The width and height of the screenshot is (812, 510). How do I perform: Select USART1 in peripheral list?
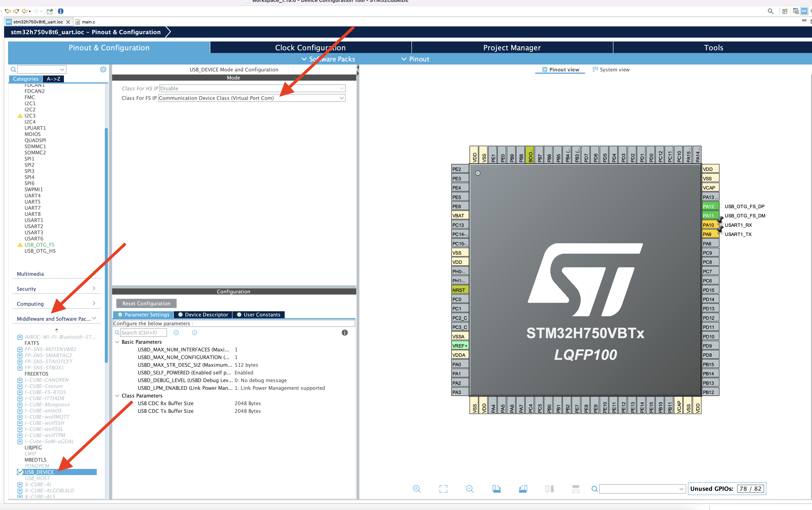pos(34,220)
